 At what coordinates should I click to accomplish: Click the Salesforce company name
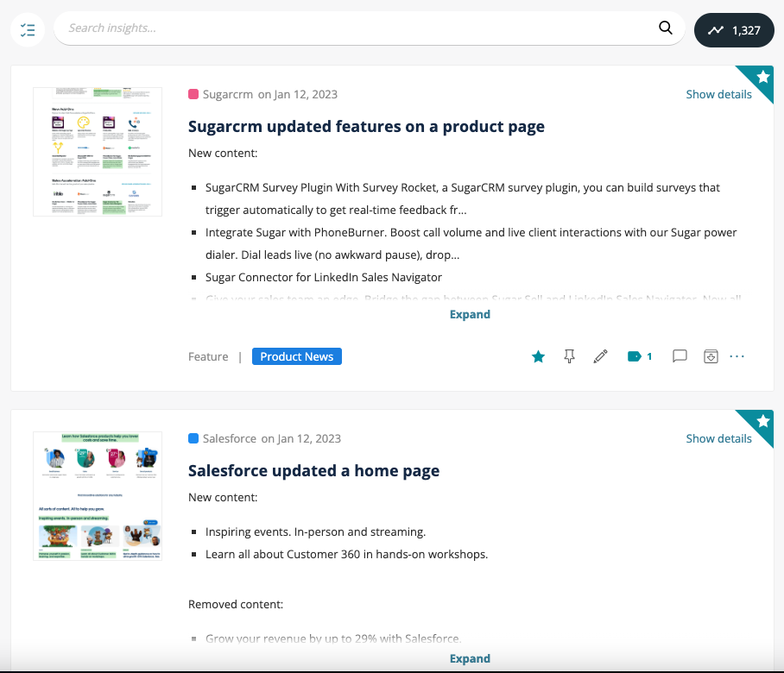click(x=230, y=438)
